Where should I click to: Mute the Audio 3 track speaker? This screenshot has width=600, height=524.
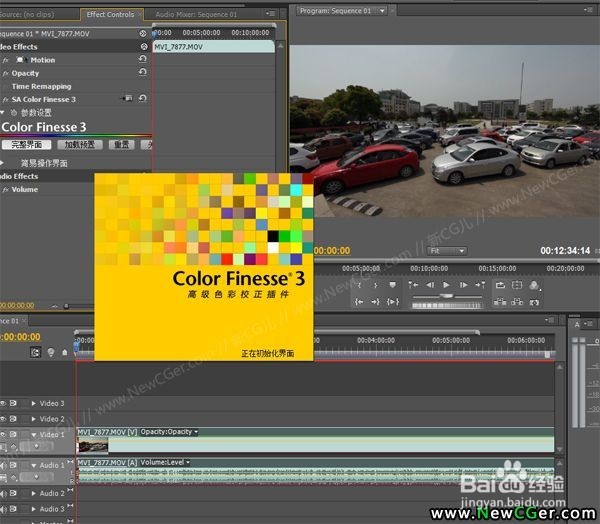click(x=3, y=509)
